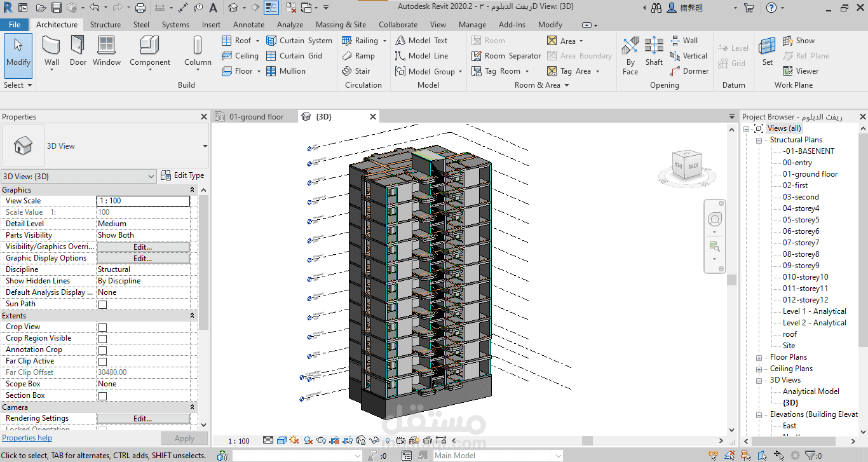Switch to the Structure ribbon tab
This screenshot has height=462, width=868.
[105, 25]
